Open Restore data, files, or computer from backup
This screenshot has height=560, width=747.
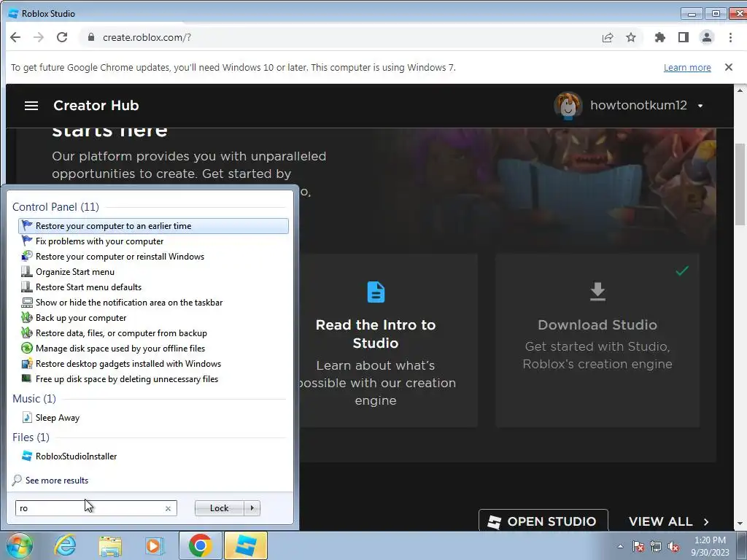pos(153,332)
